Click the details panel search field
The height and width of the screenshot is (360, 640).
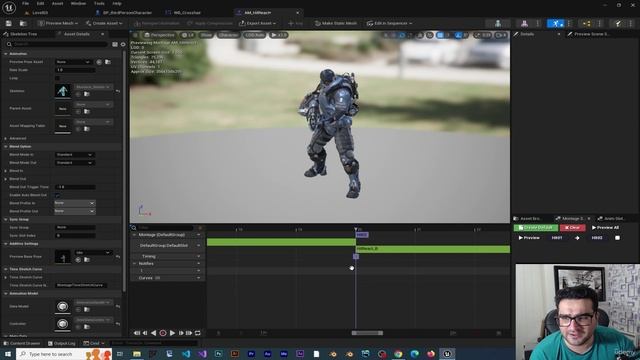(x=61, y=44)
